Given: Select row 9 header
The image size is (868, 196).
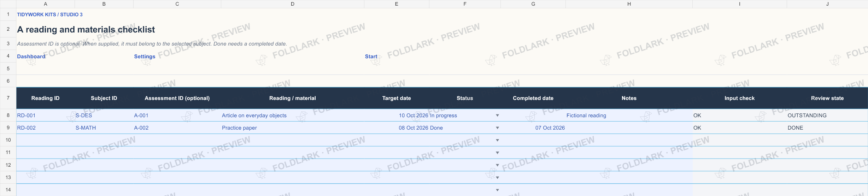Looking at the screenshot, I should click(x=8, y=127).
